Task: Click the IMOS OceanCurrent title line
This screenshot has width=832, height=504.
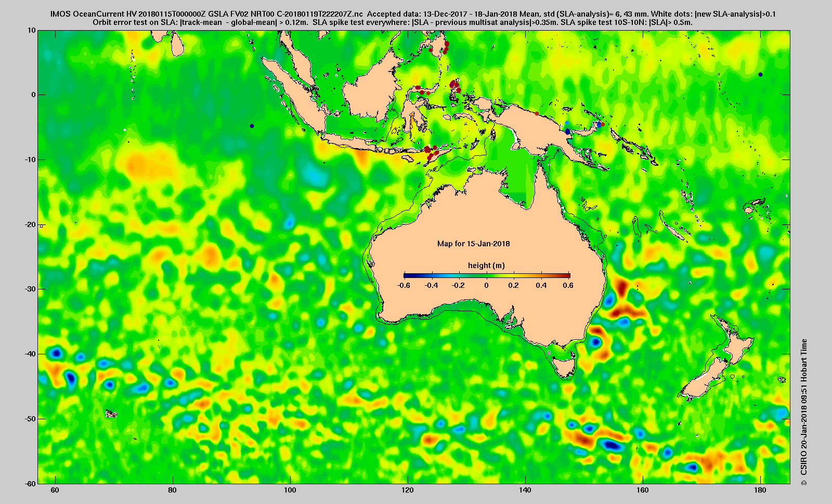Action: [413, 14]
